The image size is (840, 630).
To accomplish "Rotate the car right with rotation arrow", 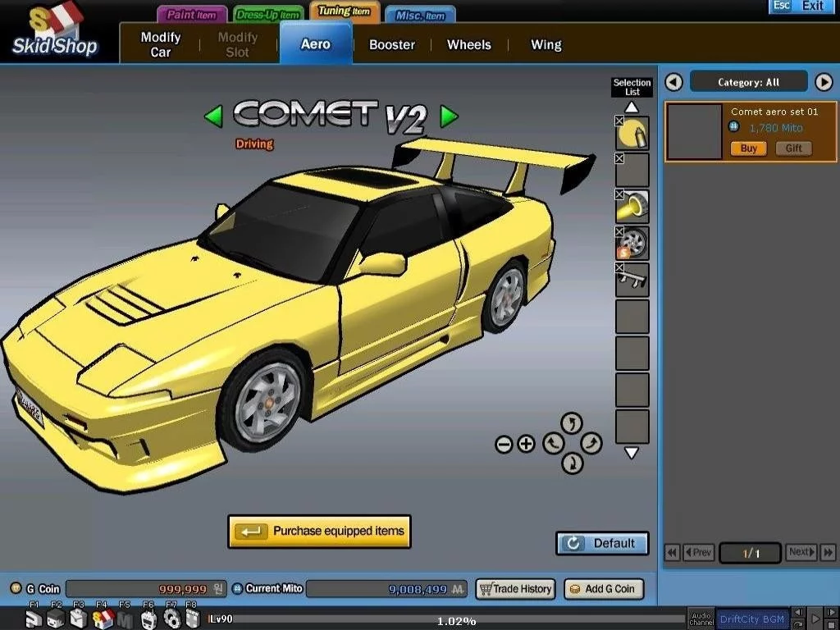I will [591, 444].
